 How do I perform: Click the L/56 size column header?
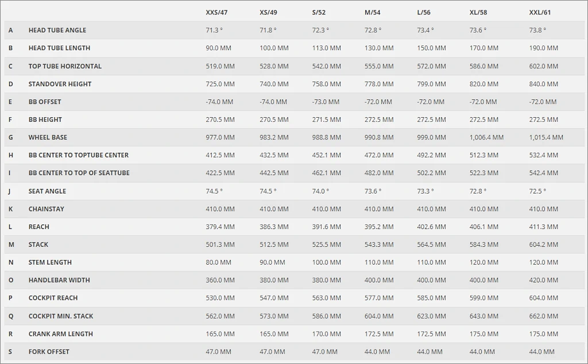pyautogui.click(x=423, y=12)
